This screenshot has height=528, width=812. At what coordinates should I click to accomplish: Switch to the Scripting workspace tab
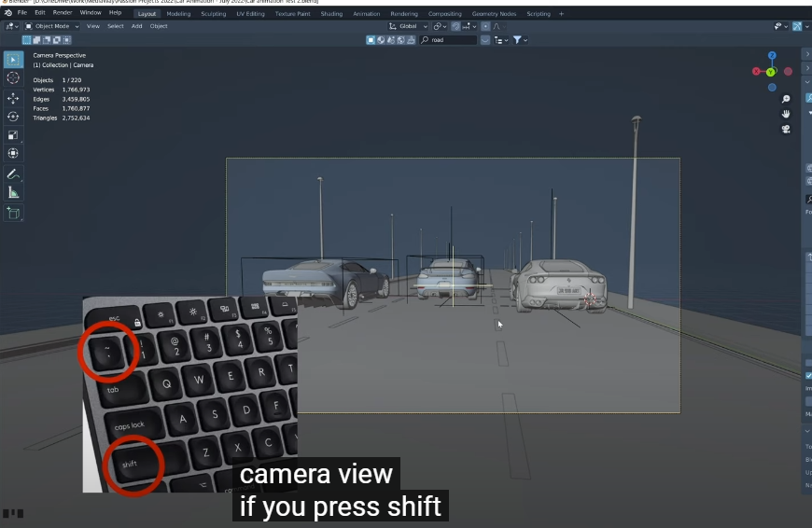(x=539, y=14)
